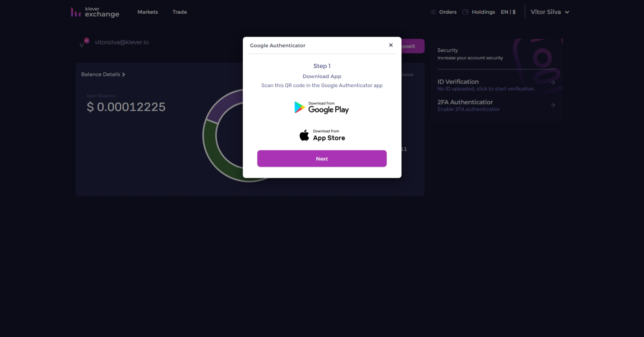
Task: Open the ID Verification arrow icon
Action: click(x=553, y=82)
